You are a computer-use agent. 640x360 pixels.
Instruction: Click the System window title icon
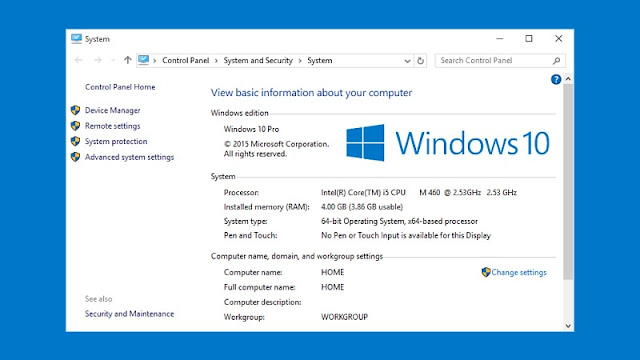(76, 38)
